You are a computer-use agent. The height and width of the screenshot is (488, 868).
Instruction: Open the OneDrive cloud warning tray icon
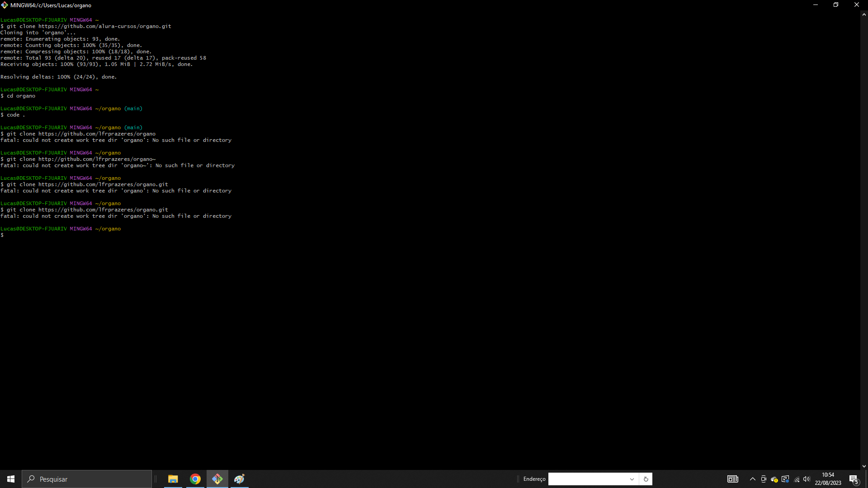[774, 479]
